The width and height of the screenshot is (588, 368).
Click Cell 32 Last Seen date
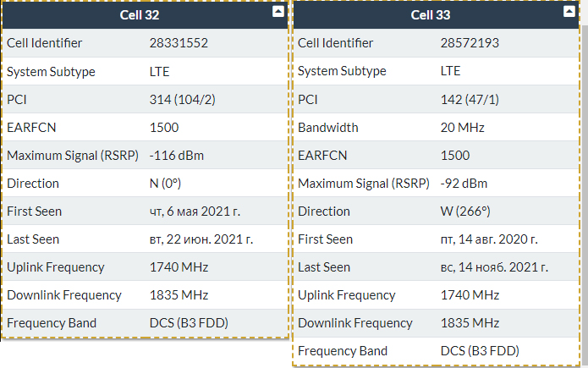pyautogui.click(x=201, y=239)
